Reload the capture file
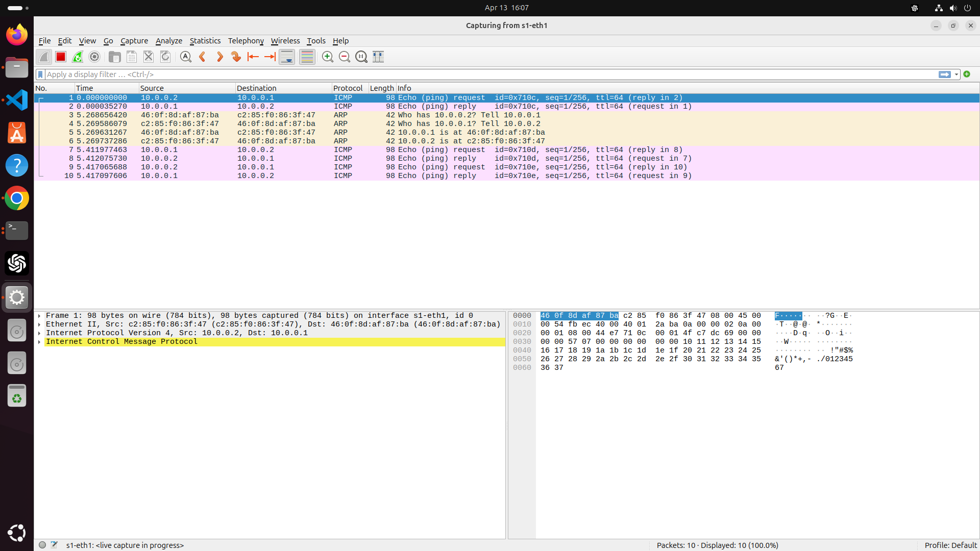 pyautogui.click(x=165, y=57)
